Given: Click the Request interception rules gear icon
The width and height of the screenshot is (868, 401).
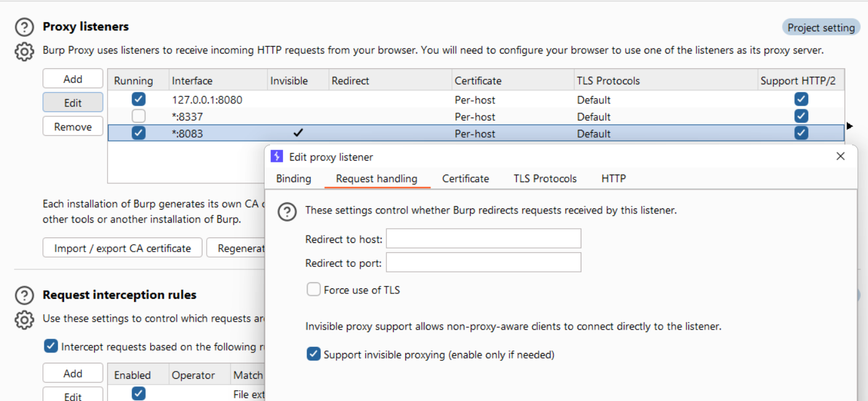Looking at the screenshot, I should 24,320.
